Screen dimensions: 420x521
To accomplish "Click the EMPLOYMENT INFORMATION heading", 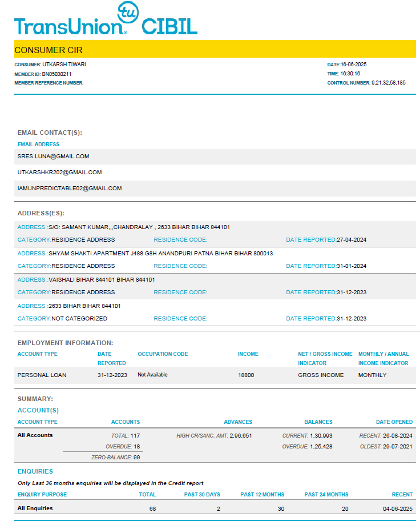I will (x=66, y=343).
